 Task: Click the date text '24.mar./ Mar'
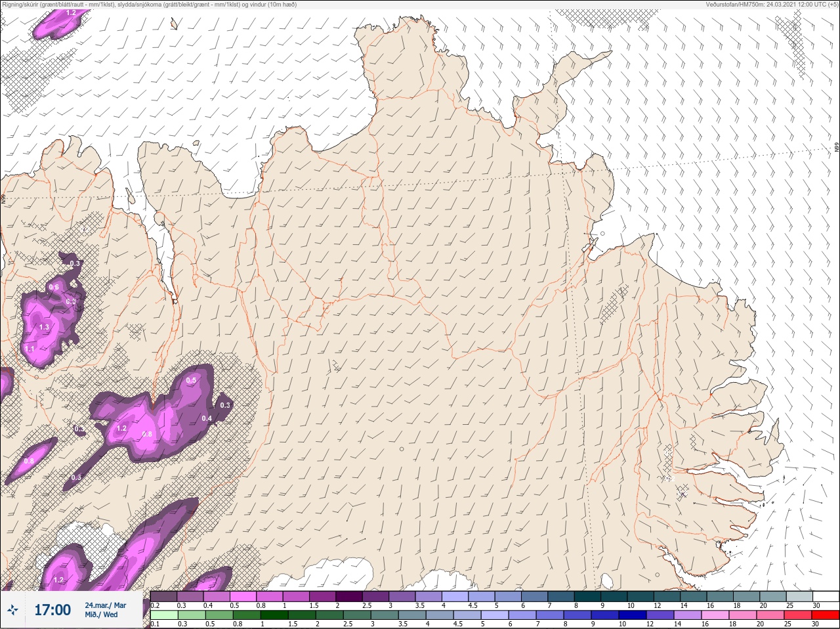[x=105, y=605]
